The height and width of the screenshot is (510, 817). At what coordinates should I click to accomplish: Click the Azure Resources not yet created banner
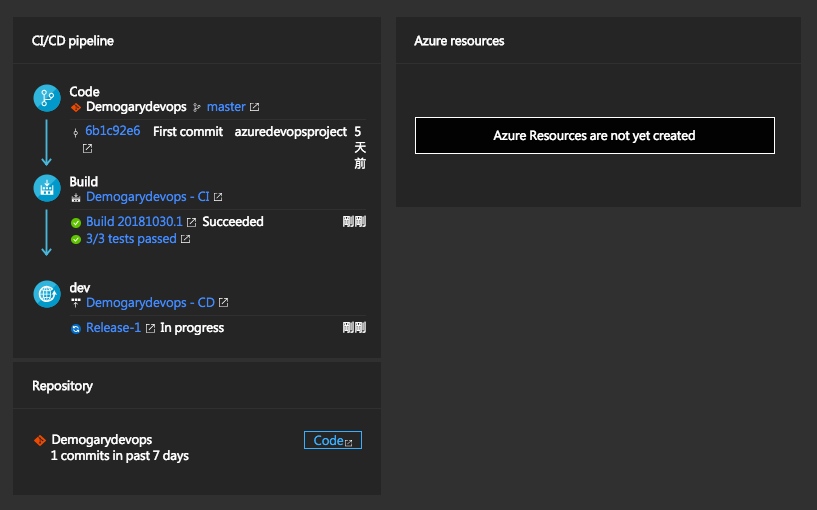[x=594, y=136]
